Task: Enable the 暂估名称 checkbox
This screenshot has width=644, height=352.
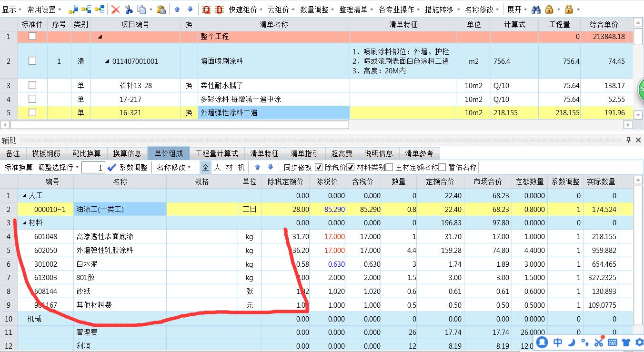Action: (442, 167)
